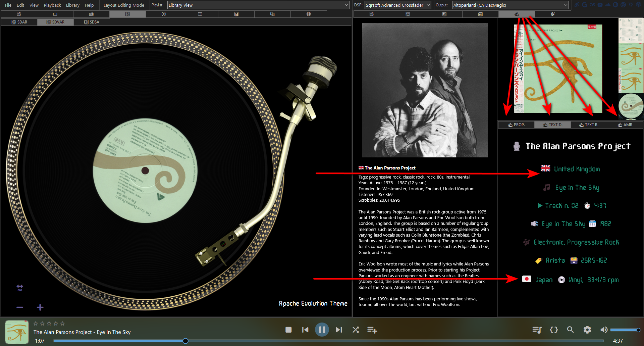Open the film strip tab icon

coord(200,14)
